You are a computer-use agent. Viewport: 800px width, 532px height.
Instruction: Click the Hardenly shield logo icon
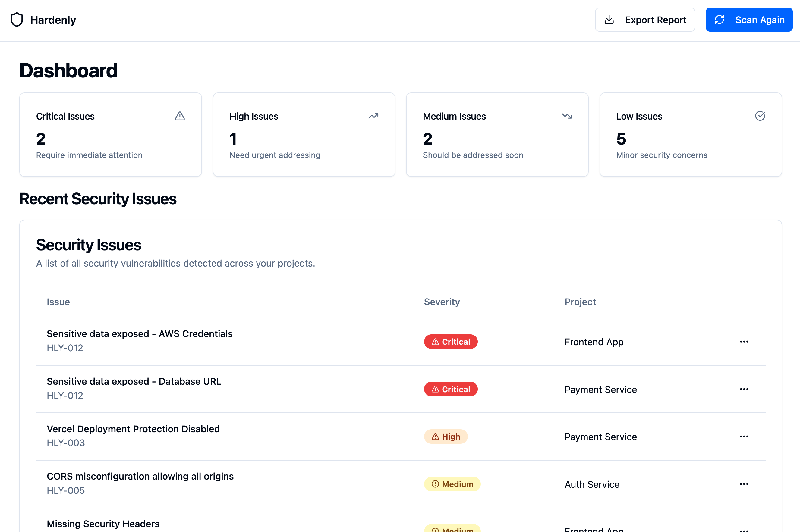click(17, 20)
